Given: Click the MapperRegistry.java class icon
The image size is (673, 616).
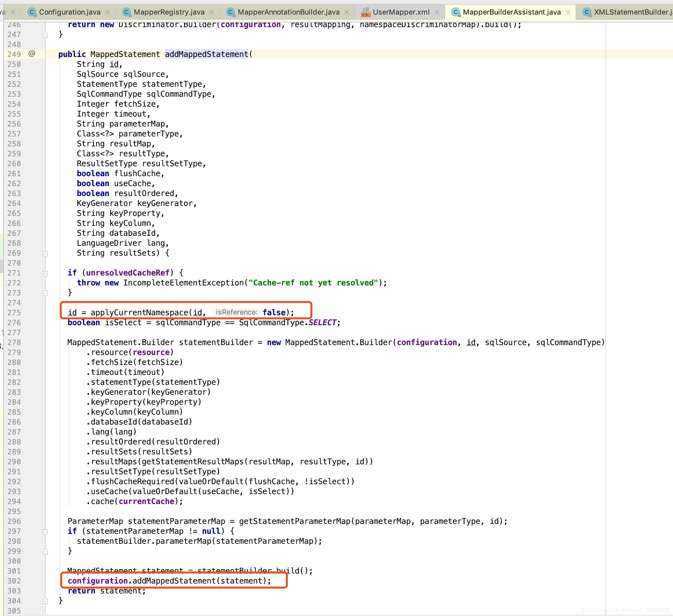Looking at the screenshot, I should [x=126, y=12].
